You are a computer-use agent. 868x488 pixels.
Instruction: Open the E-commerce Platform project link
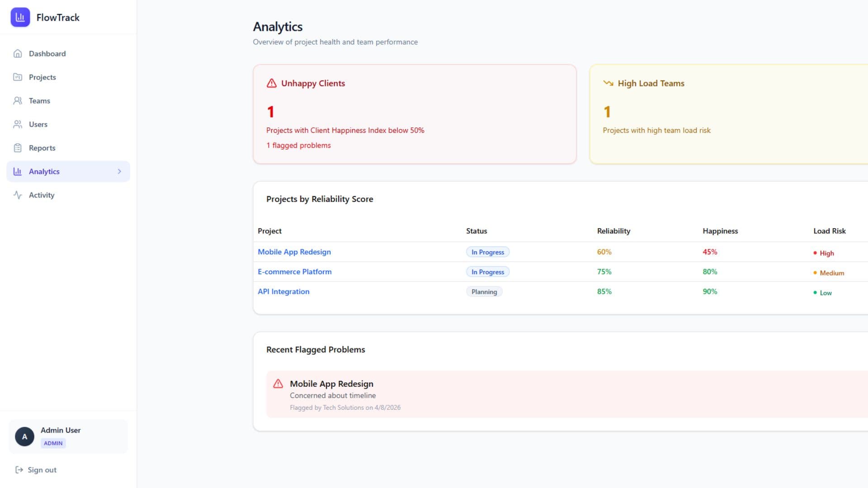[x=295, y=272]
